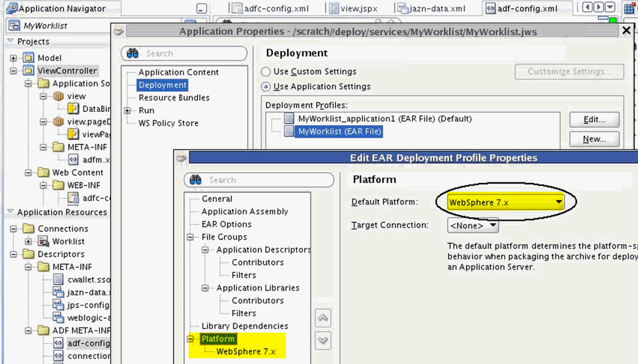
Task: Collapse the Projects section
Action: (10, 41)
